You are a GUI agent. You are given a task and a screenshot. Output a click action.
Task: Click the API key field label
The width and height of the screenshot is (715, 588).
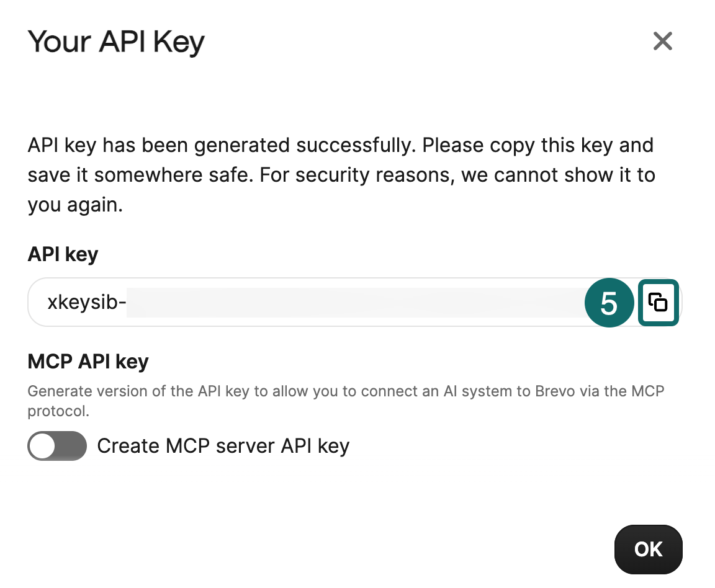62,254
